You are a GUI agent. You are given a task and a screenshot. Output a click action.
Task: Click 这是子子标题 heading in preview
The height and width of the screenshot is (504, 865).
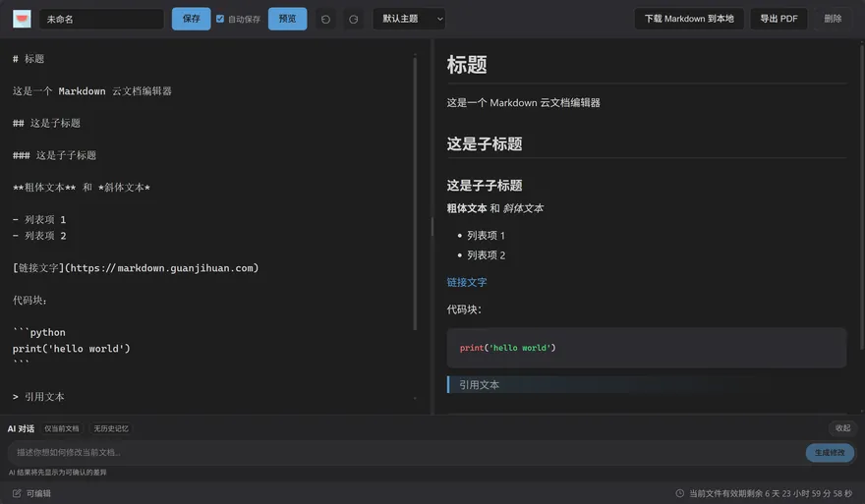coord(485,186)
